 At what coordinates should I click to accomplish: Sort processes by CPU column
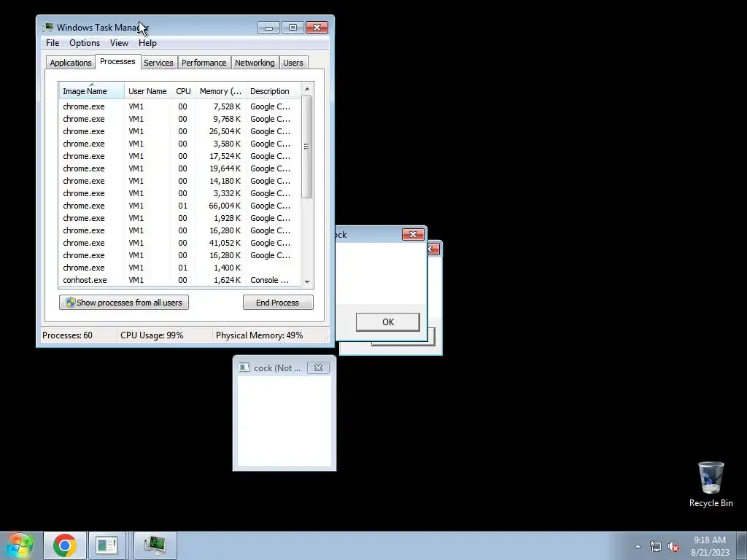(x=183, y=91)
